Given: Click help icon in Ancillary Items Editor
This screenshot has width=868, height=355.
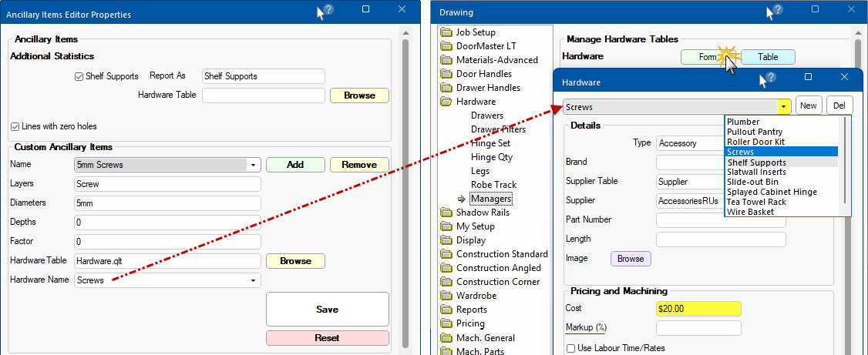Looking at the screenshot, I should pos(328,11).
